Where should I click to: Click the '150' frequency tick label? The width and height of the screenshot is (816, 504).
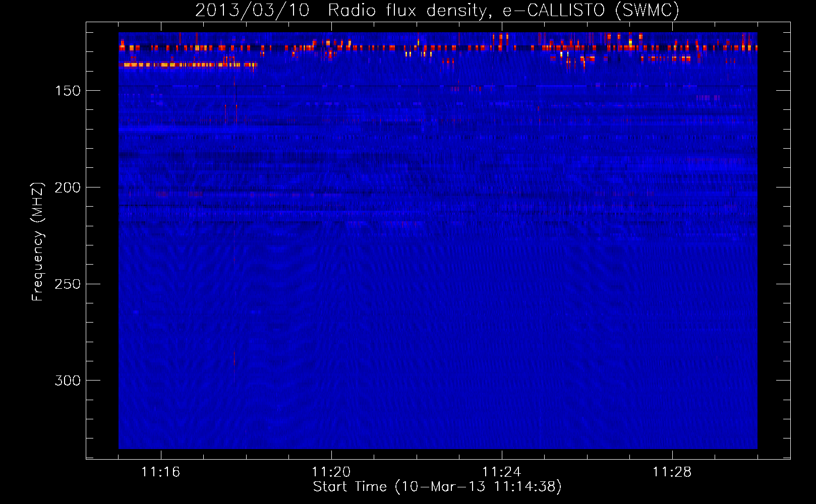[68, 91]
